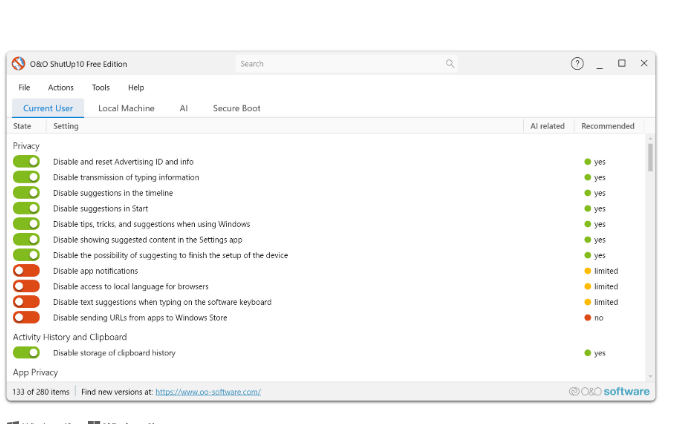The width and height of the screenshot is (675, 424).
Task: Toggle Disable tips, tricks, and suggestions switch
Action: (x=26, y=224)
